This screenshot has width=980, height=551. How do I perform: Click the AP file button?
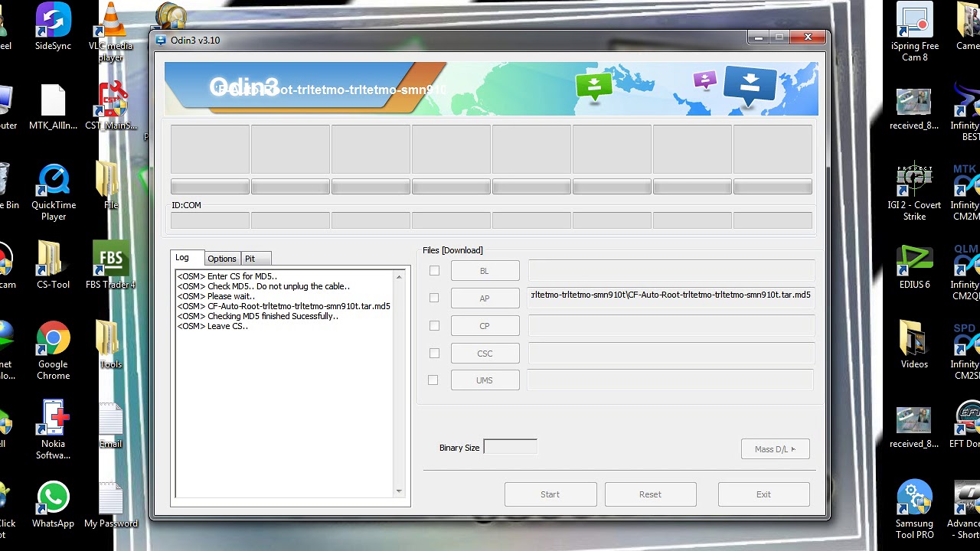[x=485, y=298]
